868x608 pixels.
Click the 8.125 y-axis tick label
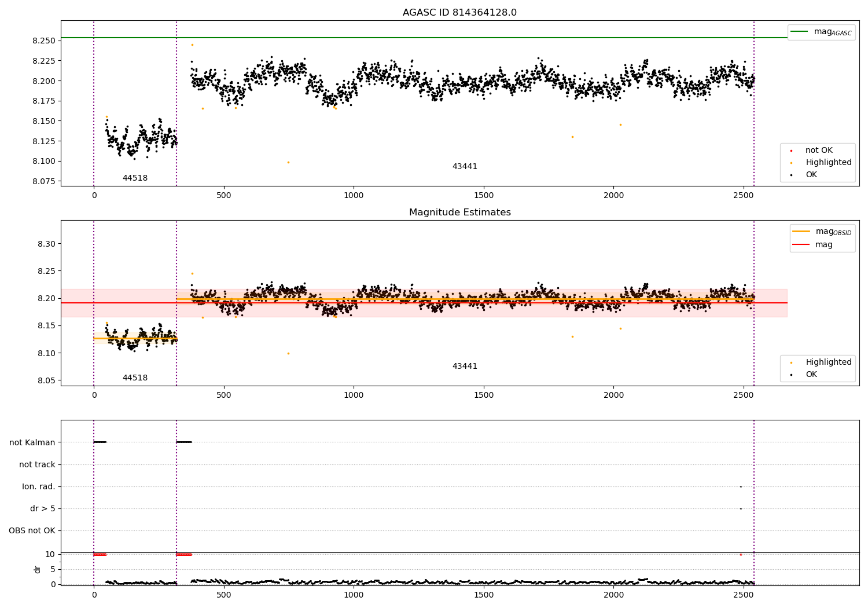[44, 141]
